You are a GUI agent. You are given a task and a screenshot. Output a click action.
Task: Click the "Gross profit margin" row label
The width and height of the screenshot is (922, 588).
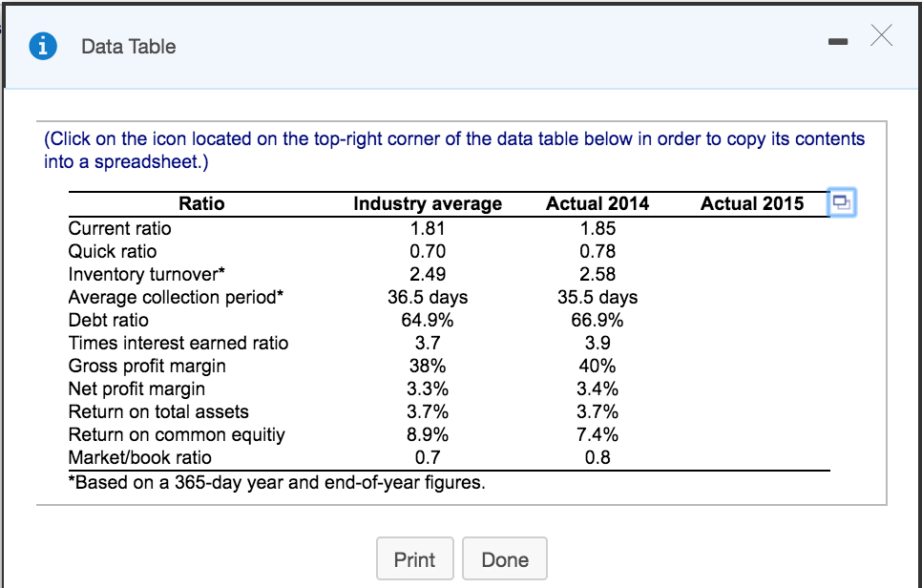click(147, 366)
